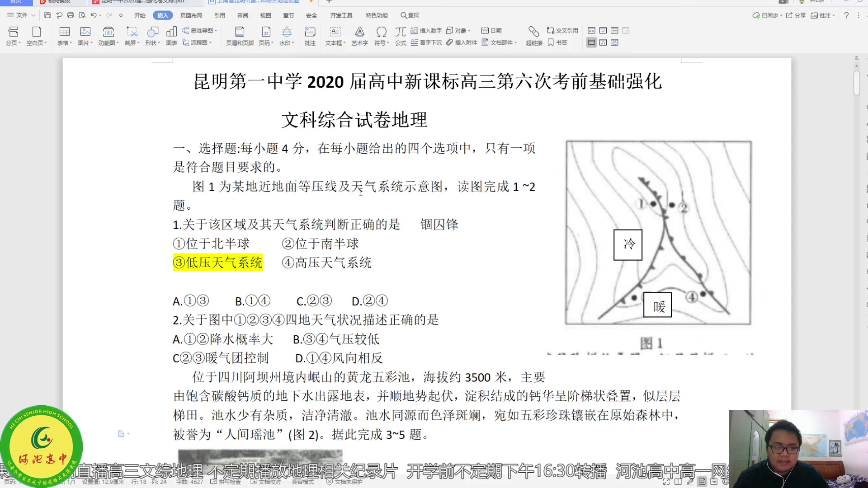Insert page numbers with 页码
This screenshot has width=868, height=488.
266,36
